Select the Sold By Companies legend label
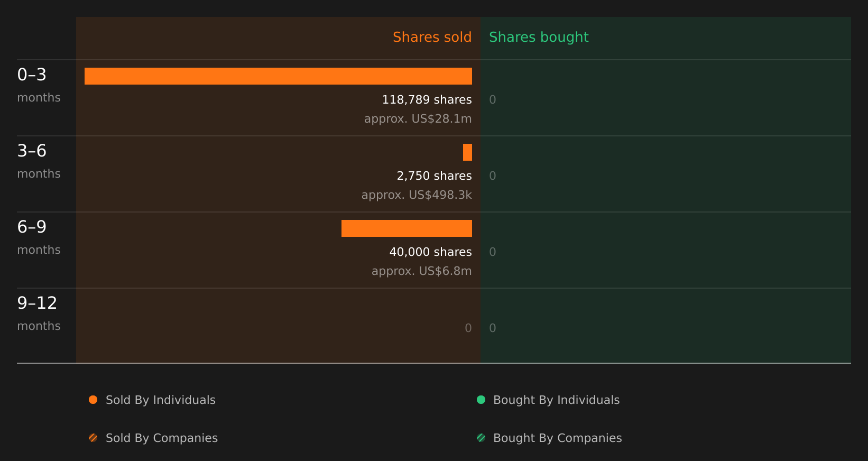 click(x=162, y=438)
